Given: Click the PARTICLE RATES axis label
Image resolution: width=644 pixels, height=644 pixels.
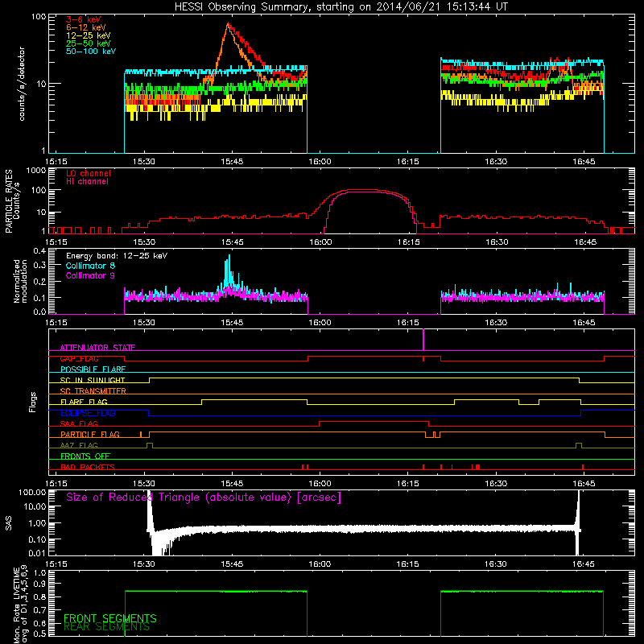Looking at the screenshot, I should coord(9,201).
